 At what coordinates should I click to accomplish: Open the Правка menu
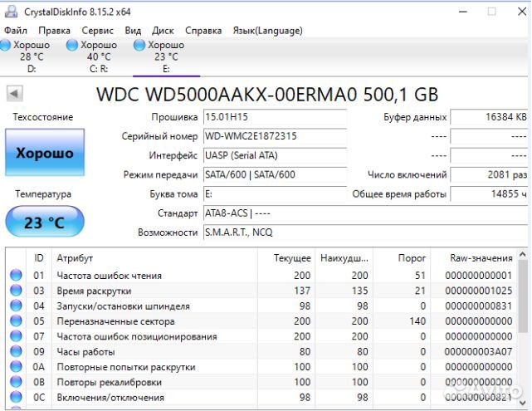(54, 31)
